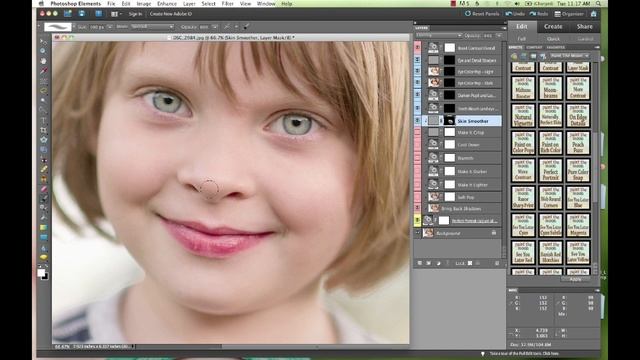Click the foreground color swatch
The width and height of the screenshot is (640, 360).
[41, 273]
